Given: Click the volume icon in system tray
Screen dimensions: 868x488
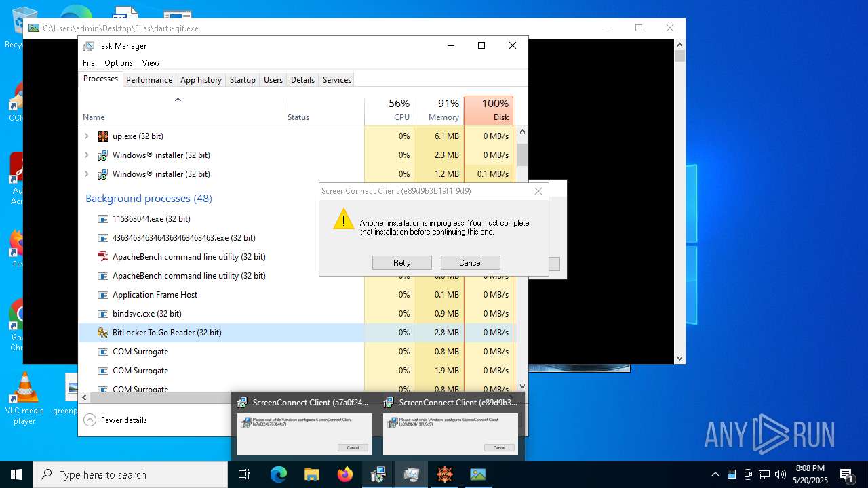Looking at the screenshot, I should (780, 474).
